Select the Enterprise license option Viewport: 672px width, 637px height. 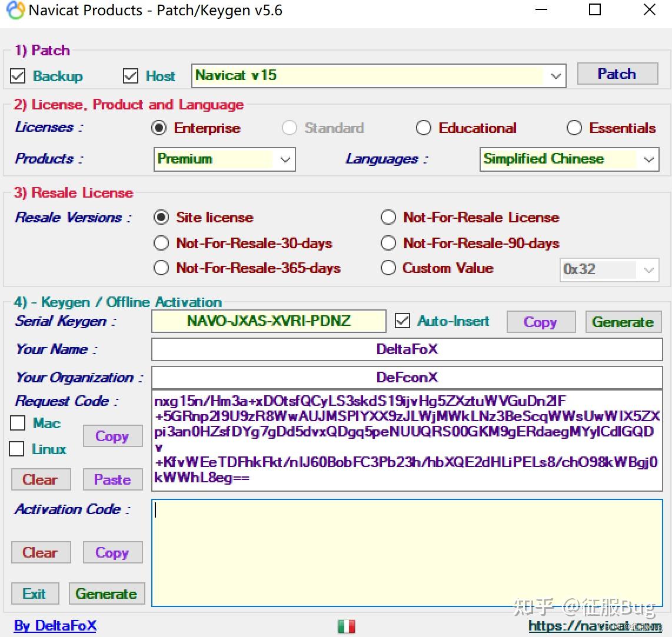click(159, 128)
